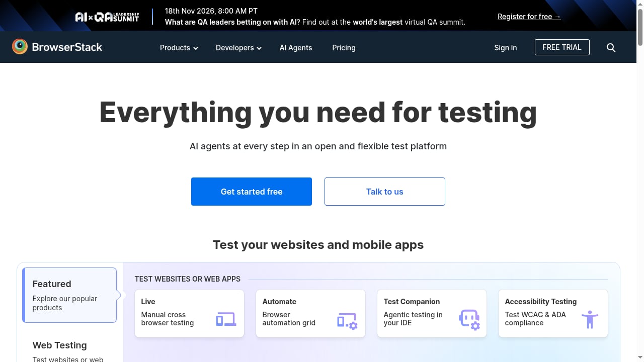Screen dimensions: 644x362
Task: Open the Automate browser automation grid card
Action: coord(310,313)
